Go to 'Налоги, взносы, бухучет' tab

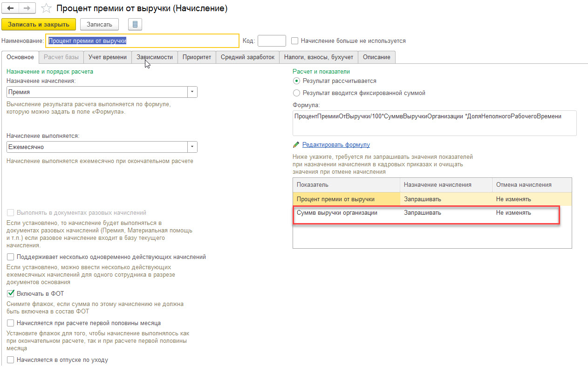coord(319,57)
